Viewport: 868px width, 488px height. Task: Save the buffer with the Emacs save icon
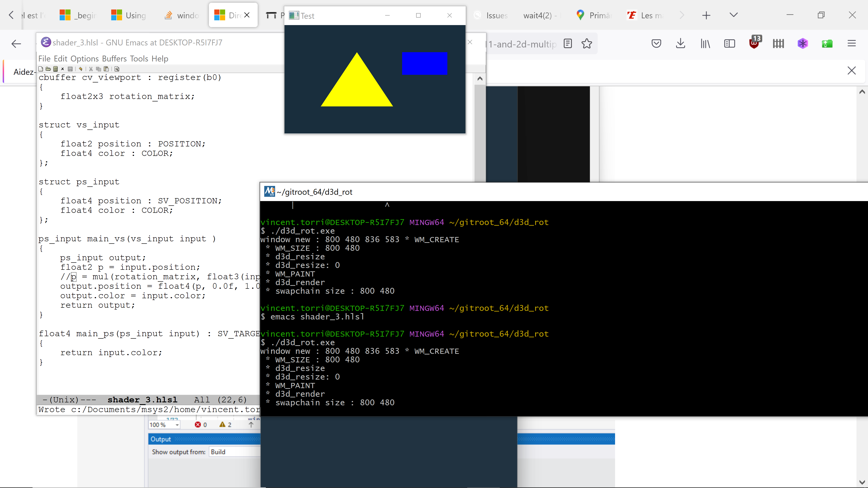[x=70, y=69]
